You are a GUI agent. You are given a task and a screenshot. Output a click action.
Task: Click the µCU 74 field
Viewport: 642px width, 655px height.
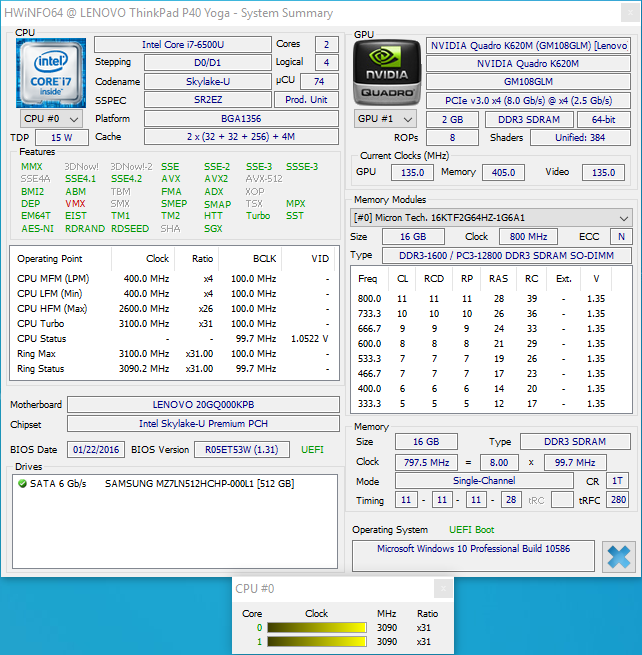coord(319,81)
